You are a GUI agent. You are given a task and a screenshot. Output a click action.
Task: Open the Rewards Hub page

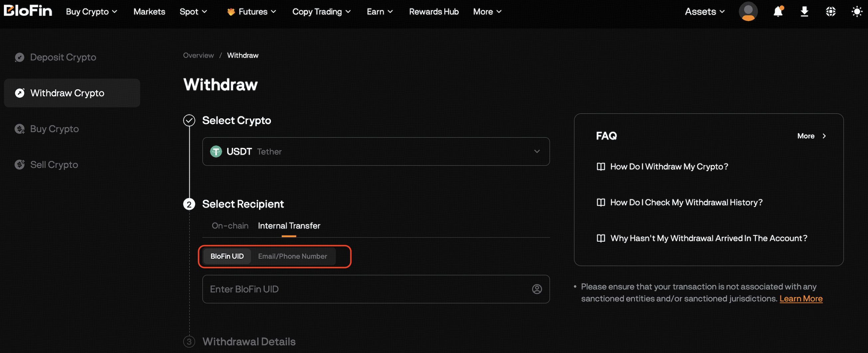[x=434, y=12]
